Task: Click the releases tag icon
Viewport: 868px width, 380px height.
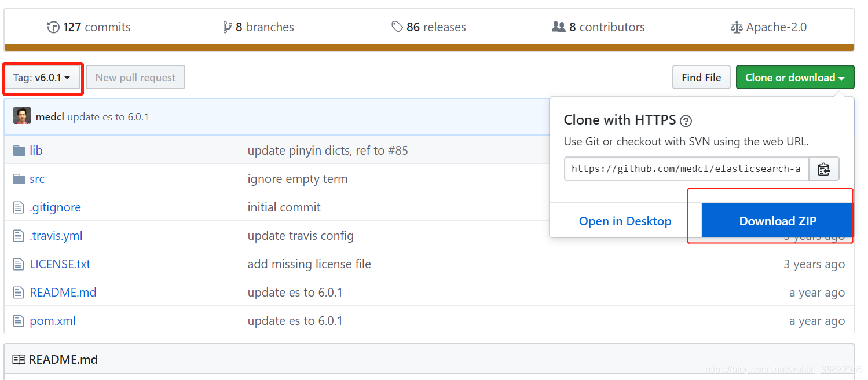Action: point(397,27)
